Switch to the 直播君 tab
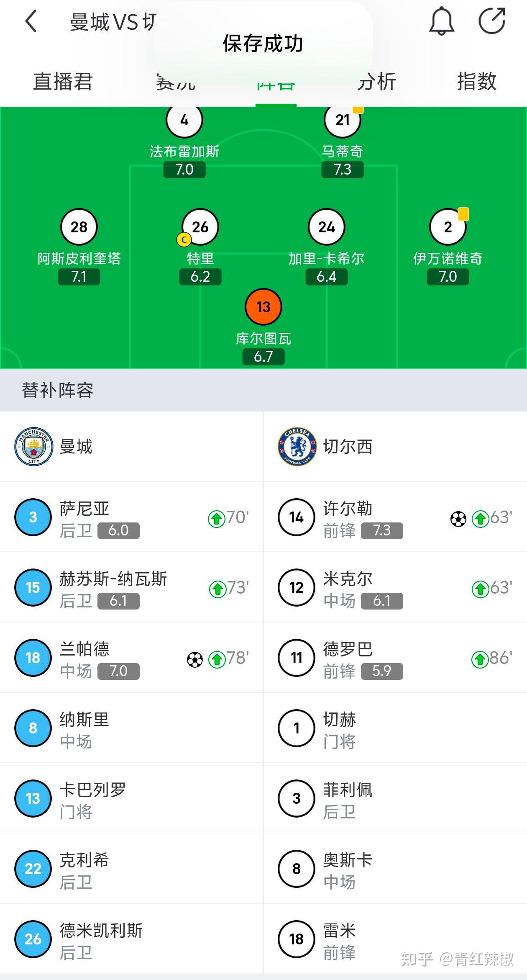Image resolution: width=527 pixels, height=980 pixels. click(x=63, y=81)
